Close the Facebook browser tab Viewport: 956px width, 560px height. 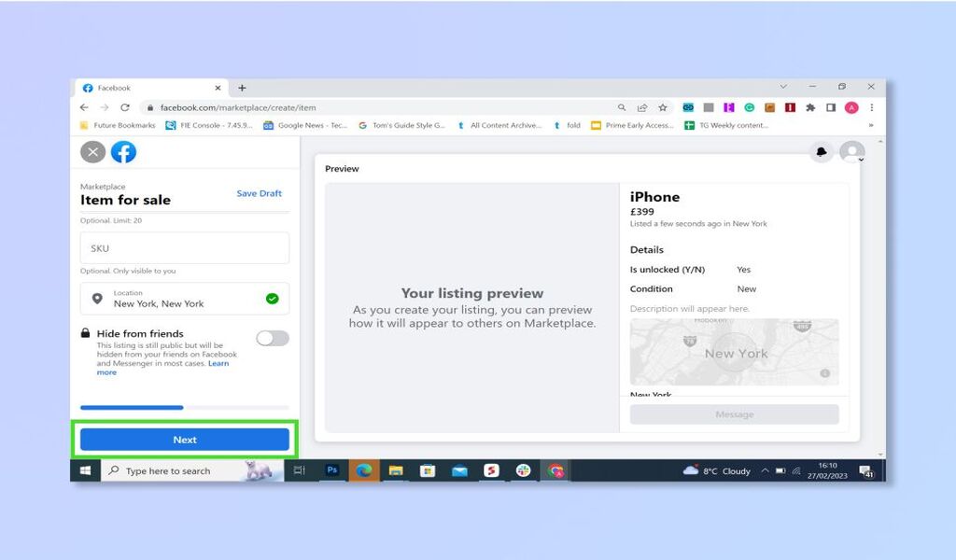218,88
